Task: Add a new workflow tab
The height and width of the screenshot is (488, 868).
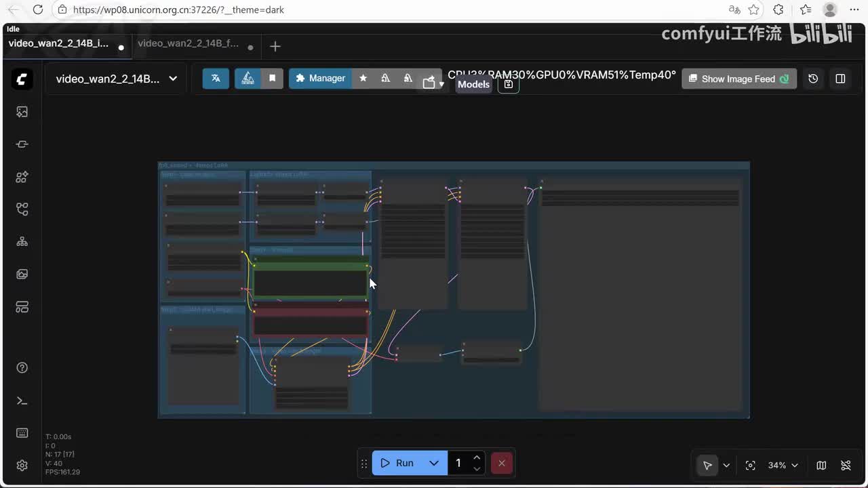Action: 275,46
